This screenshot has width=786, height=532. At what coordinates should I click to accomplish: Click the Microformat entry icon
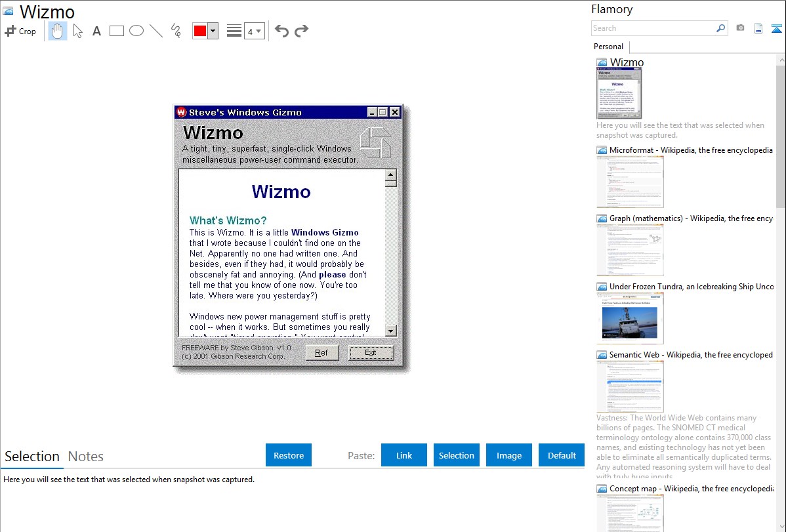pos(602,150)
